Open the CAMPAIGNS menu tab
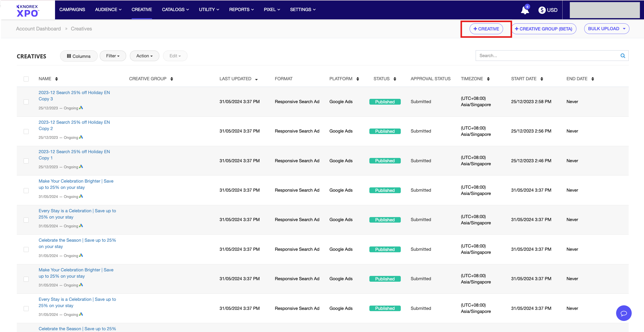The height and width of the screenshot is (332, 644). click(72, 10)
